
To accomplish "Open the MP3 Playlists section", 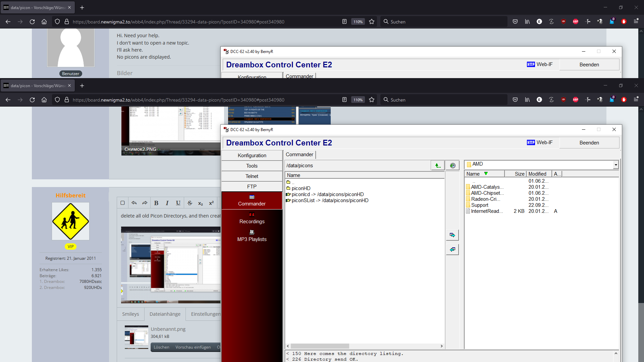I will point(252,236).
